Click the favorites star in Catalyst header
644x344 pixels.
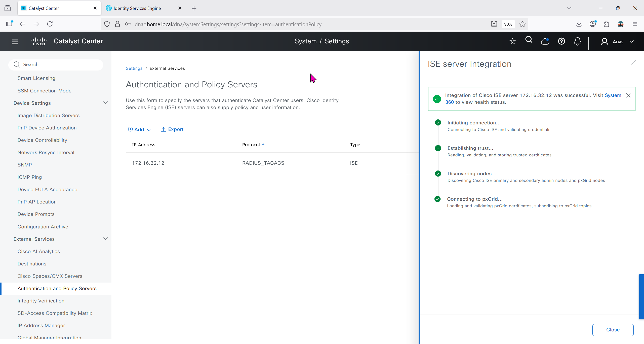pyautogui.click(x=512, y=41)
